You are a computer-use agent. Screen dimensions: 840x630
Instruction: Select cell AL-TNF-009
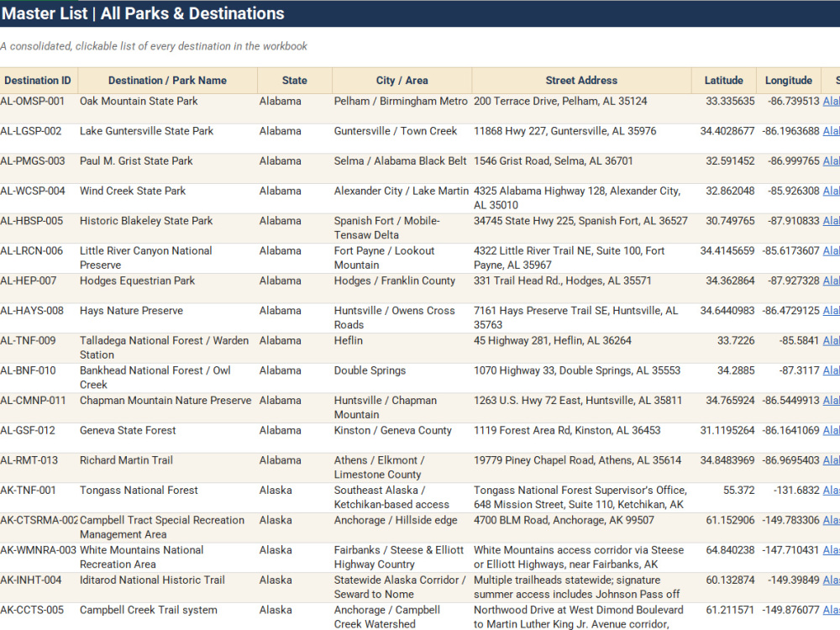[x=39, y=349]
